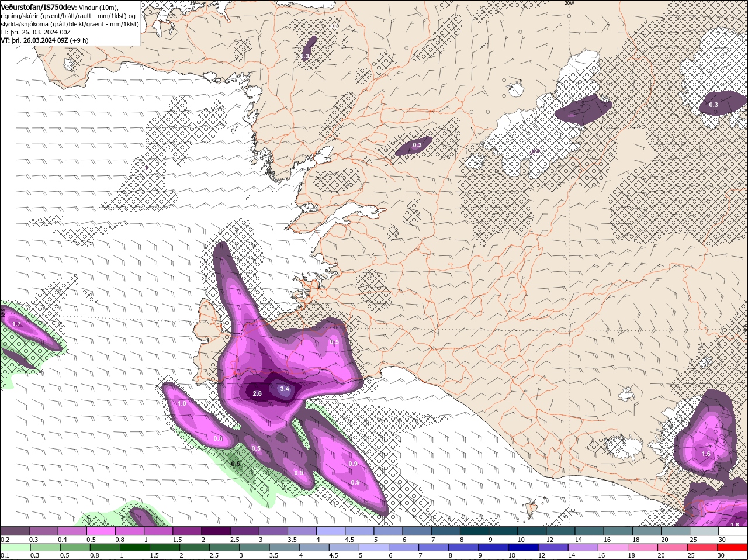Select the 0.6 rain value in green area
748x560 pixels.
coord(236,464)
